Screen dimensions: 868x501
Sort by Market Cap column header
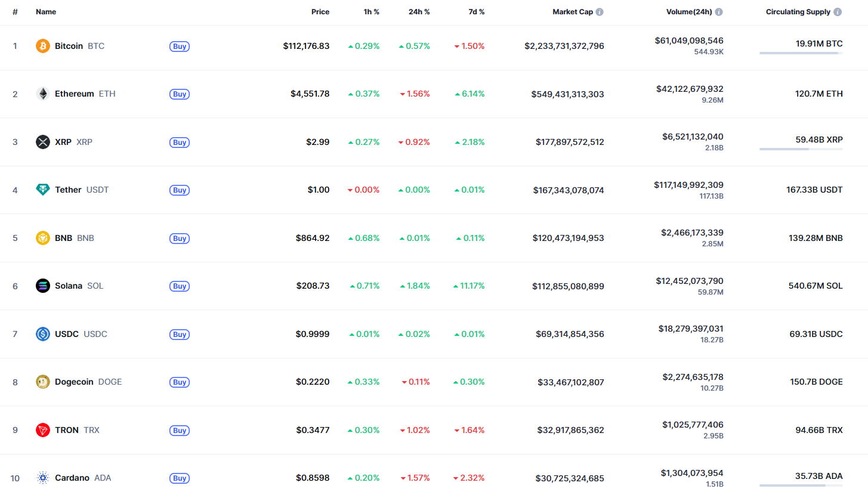573,12
